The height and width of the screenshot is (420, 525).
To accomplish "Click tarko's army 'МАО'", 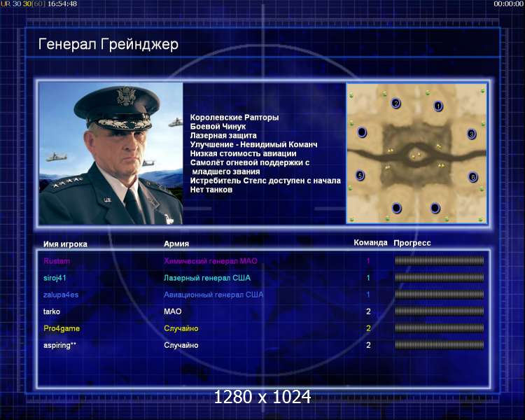I will point(173,311).
